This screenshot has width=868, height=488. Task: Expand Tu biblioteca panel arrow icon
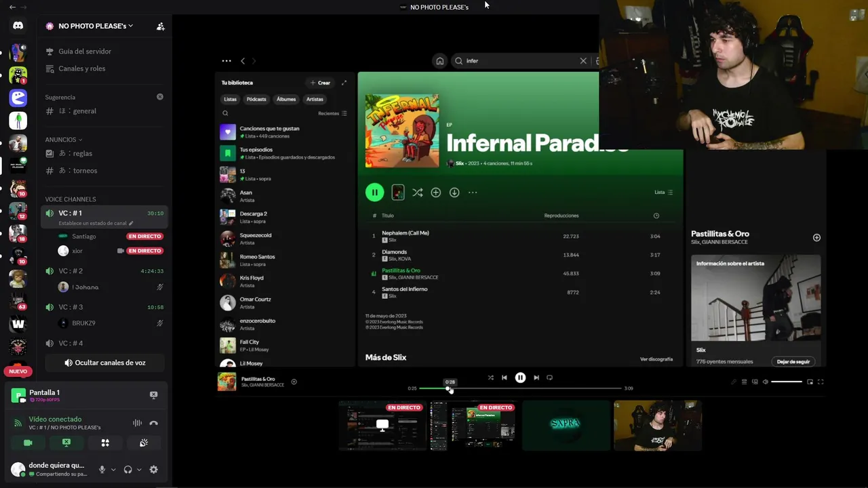point(344,83)
